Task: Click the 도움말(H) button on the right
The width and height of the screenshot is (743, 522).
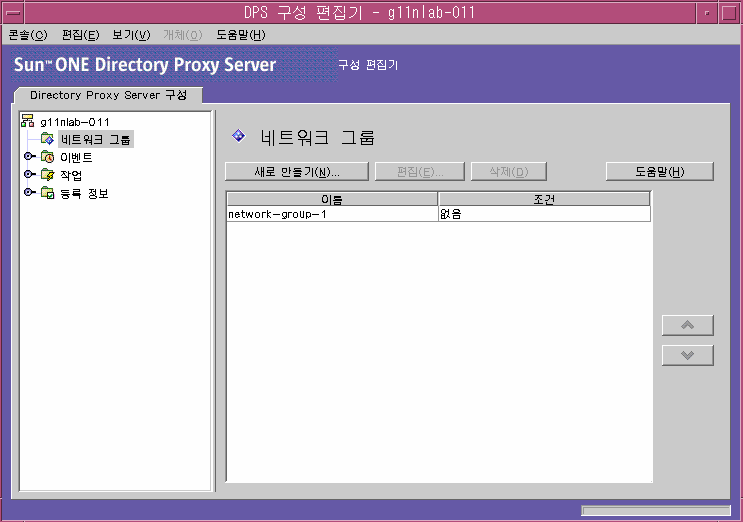Action: tap(660, 171)
